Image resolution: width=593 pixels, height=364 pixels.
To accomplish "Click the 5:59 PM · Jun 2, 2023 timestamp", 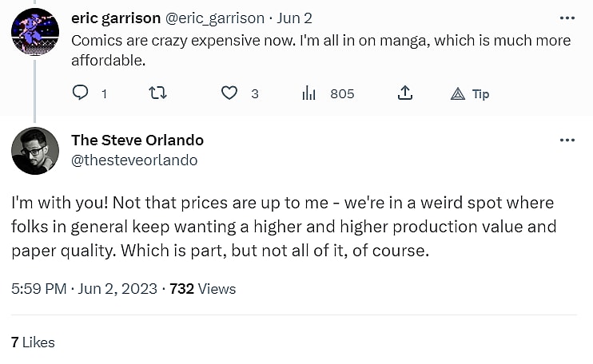I will coord(83,288).
